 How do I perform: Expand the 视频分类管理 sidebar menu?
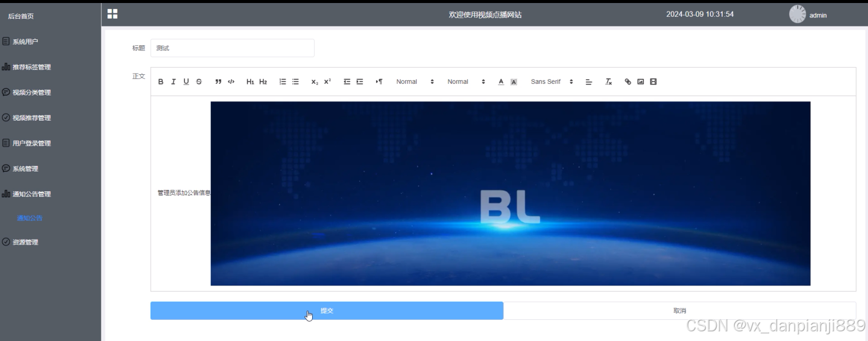51,92
